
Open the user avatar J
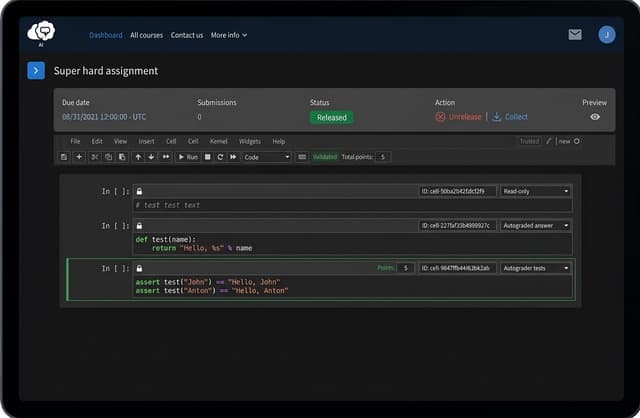click(x=607, y=35)
